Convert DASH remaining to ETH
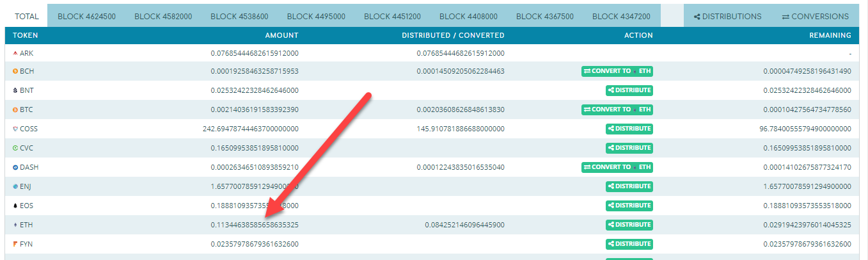The height and width of the screenshot is (260, 868). tap(617, 167)
